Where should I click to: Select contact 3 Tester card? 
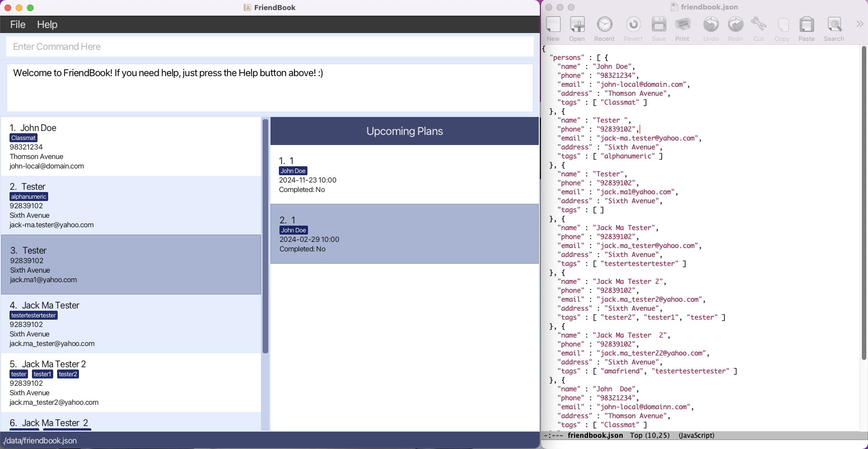[131, 265]
